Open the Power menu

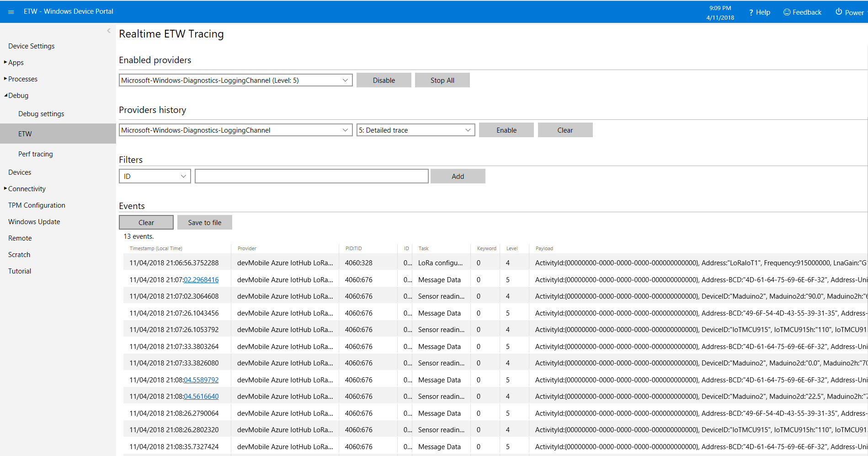[849, 12]
